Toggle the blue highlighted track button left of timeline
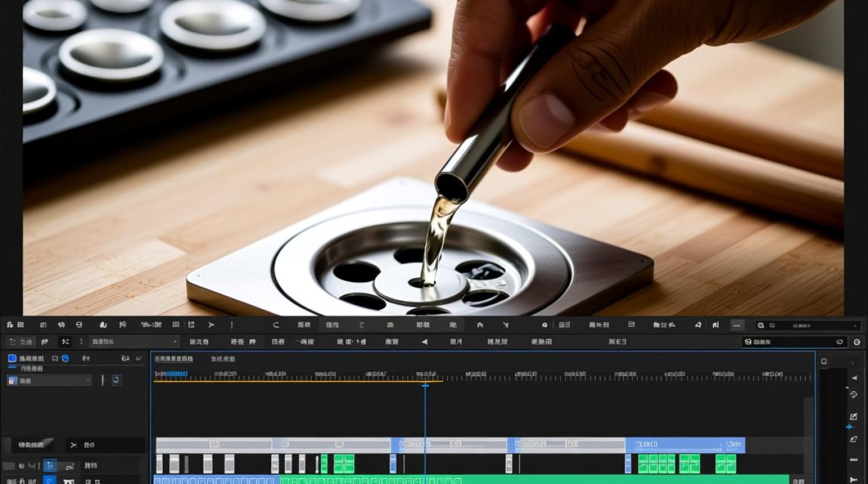 click(50, 465)
